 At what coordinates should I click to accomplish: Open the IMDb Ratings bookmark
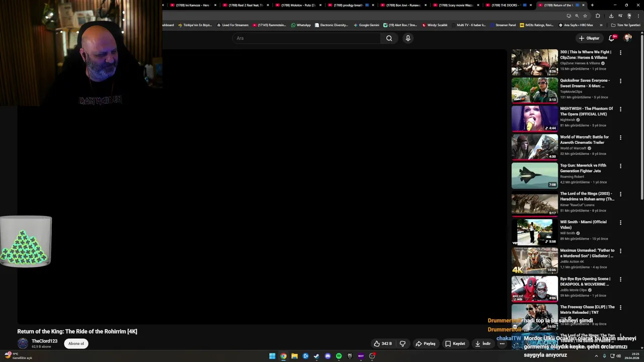pyautogui.click(x=536, y=25)
